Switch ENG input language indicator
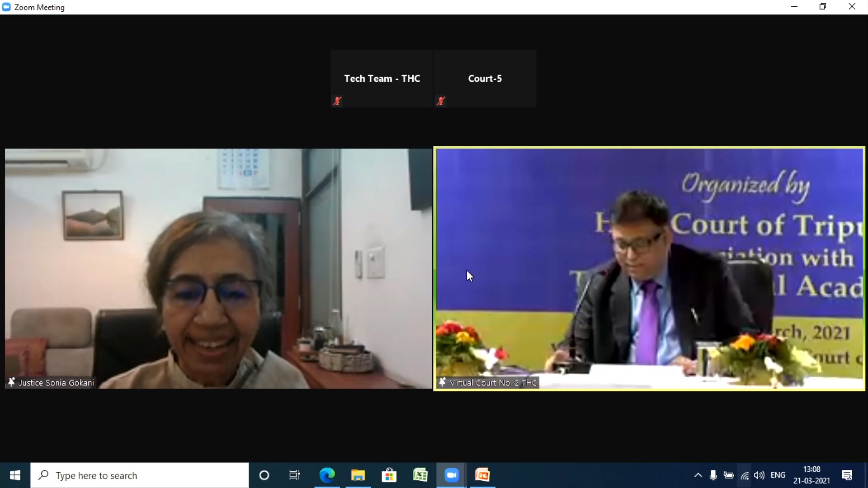868x488 pixels. point(778,475)
